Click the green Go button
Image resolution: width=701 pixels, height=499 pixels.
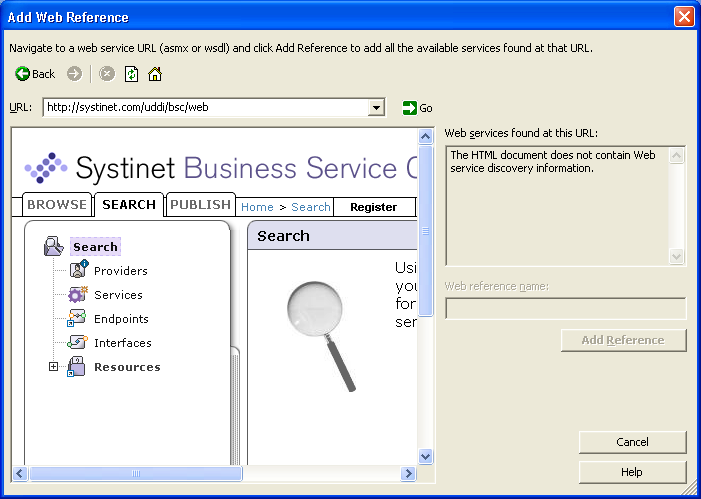point(417,108)
